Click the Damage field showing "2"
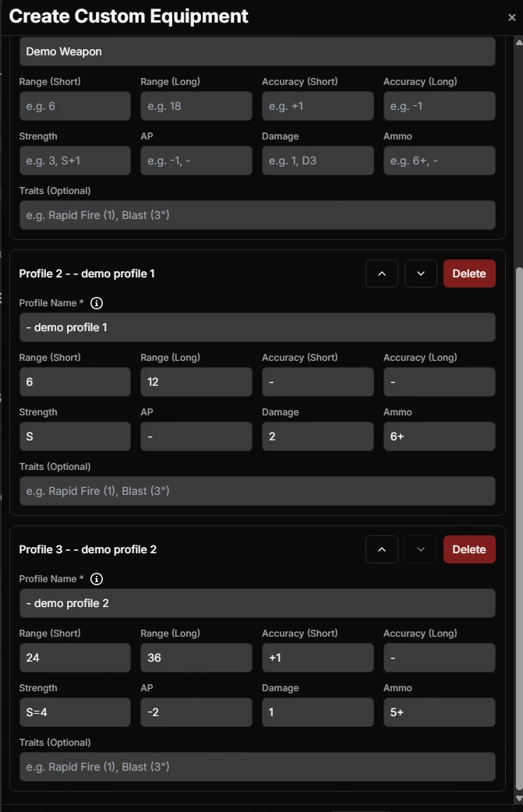 tap(317, 436)
